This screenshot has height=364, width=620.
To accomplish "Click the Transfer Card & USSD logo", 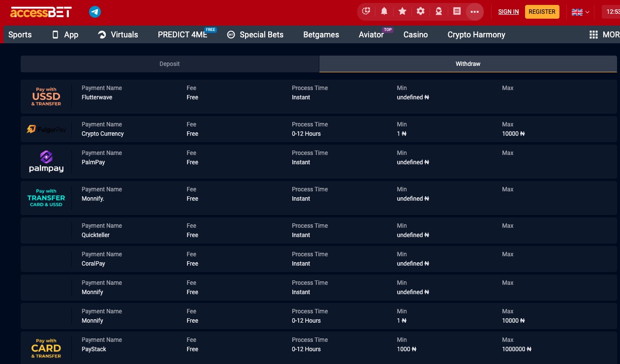I will click(x=46, y=198).
